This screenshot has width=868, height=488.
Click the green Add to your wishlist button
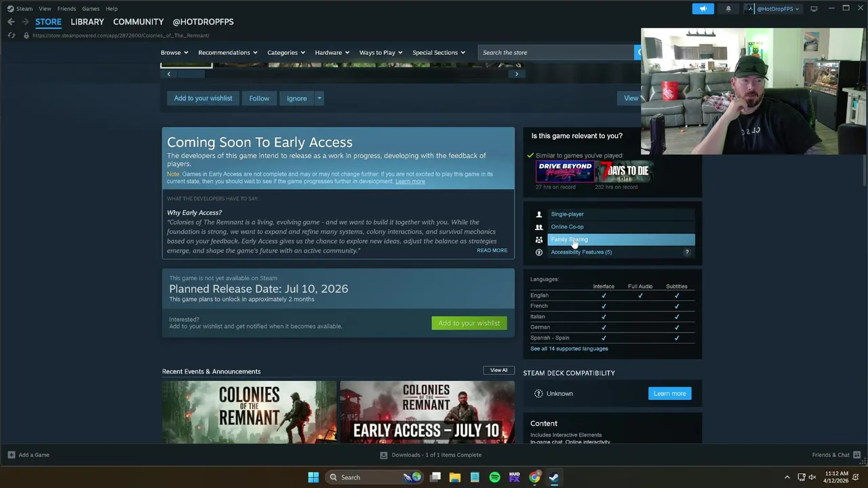click(x=469, y=323)
